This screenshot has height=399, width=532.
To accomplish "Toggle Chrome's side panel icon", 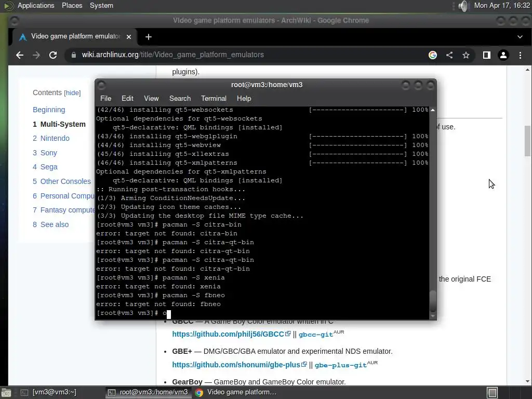I will pos(486,55).
